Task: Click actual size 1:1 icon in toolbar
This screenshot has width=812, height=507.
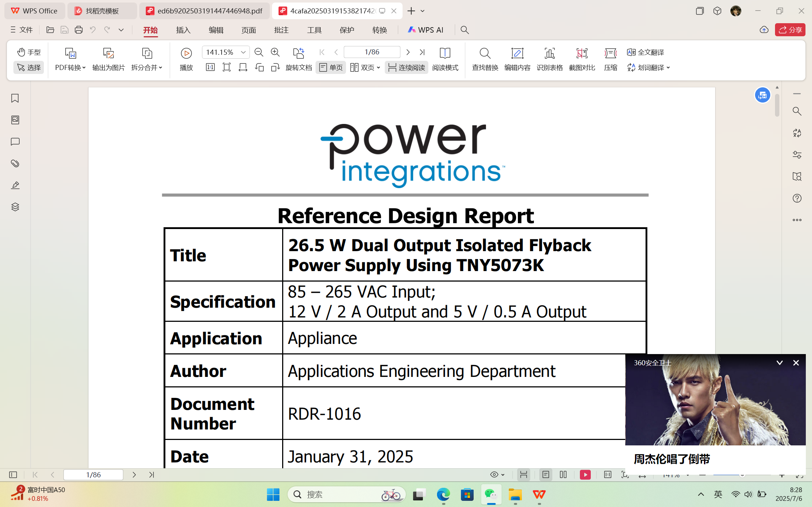Action: click(210, 67)
